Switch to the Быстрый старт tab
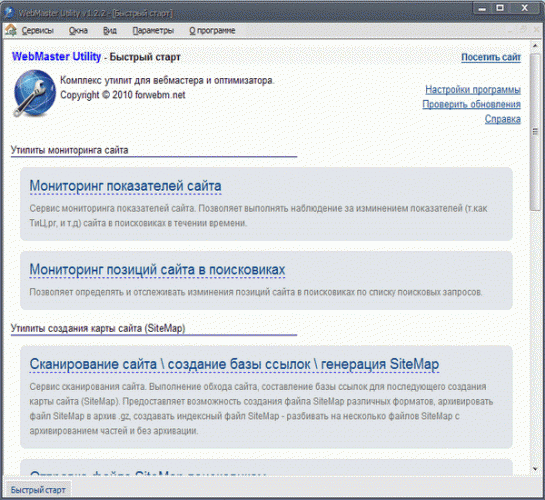 (x=38, y=490)
